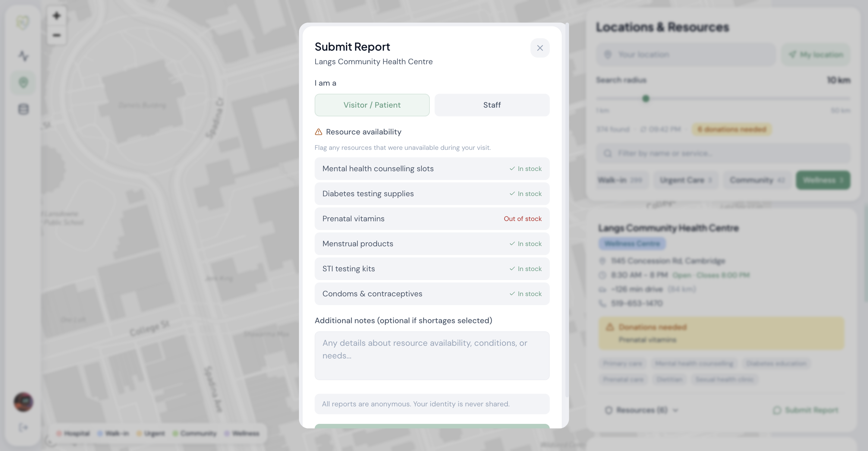This screenshot has width=868, height=451.
Task: Select the Urgent Care filter tab
Action: pyautogui.click(x=686, y=180)
